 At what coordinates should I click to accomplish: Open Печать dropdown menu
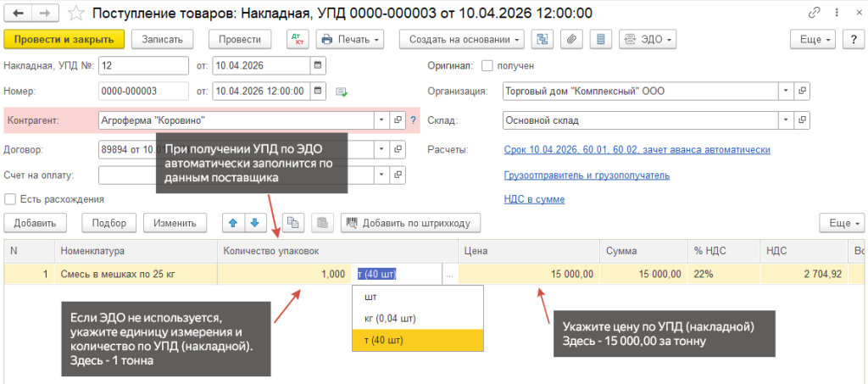(350, 39)
